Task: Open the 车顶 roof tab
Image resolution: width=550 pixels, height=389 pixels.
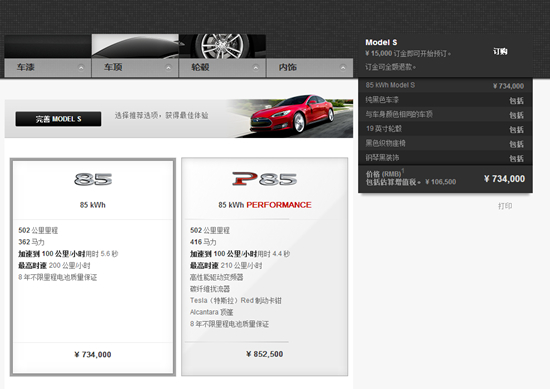Action: point(135,68)
